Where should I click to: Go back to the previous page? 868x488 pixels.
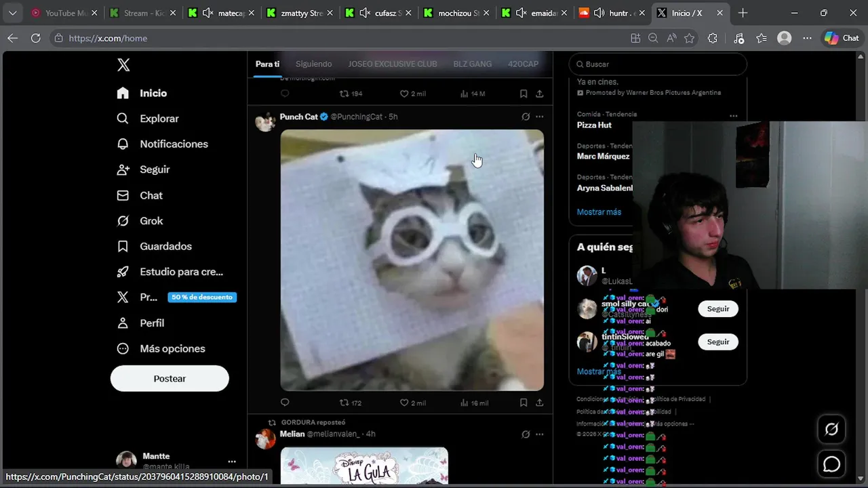point(13,38)
